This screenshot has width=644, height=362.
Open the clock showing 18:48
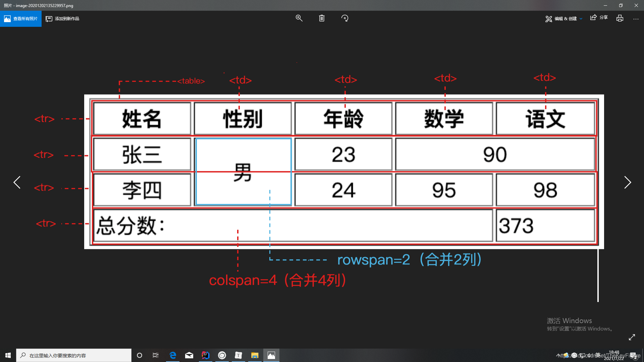click(x=614, y=355)
